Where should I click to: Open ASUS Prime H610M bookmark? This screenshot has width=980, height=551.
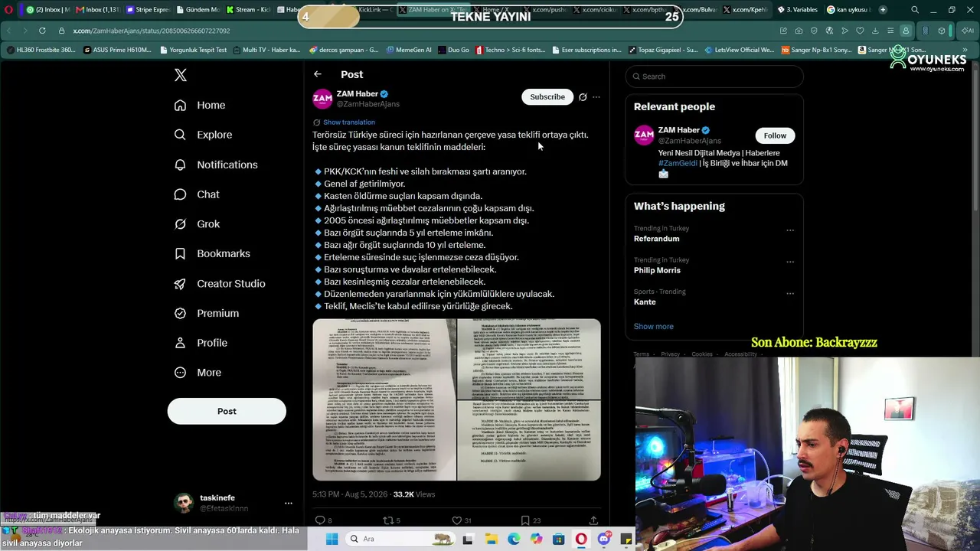coord(117,50)
